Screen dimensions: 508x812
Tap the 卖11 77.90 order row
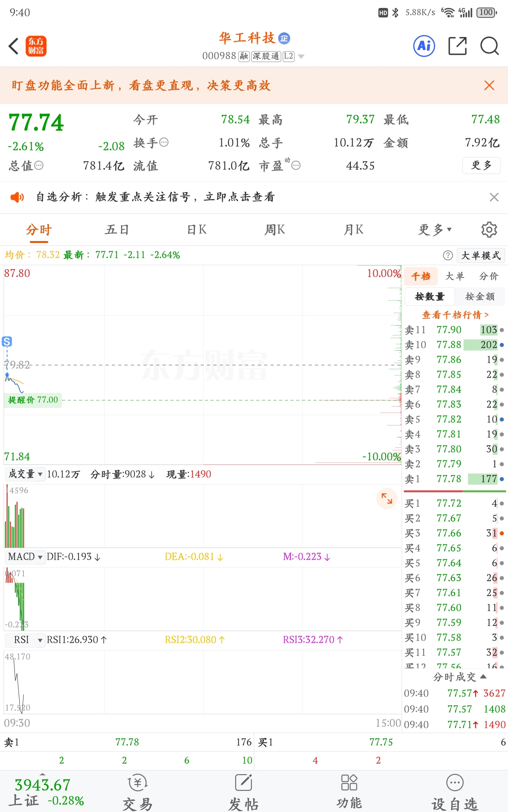tap(454, 330)
